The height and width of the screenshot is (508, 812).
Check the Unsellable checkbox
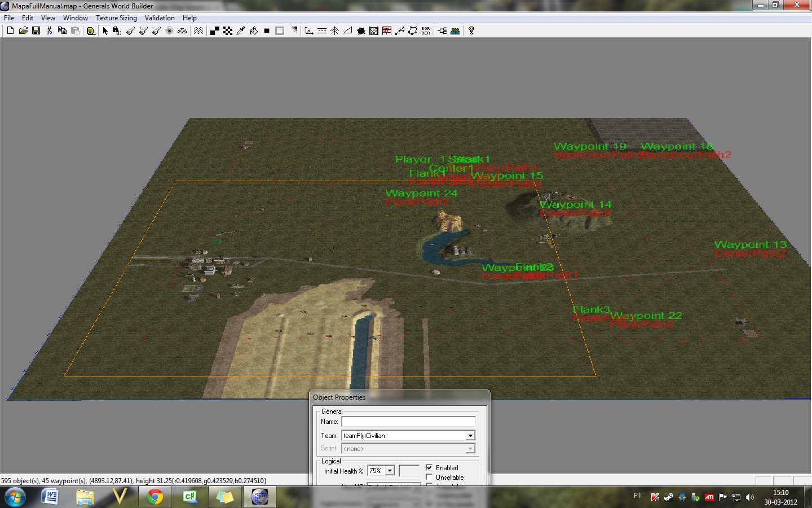point(430,478)
